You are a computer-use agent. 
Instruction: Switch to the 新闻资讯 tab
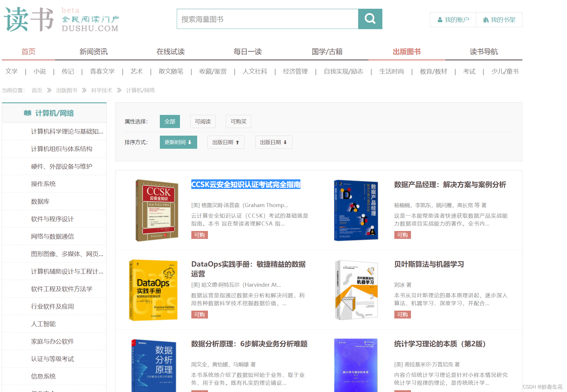(94, 52)
